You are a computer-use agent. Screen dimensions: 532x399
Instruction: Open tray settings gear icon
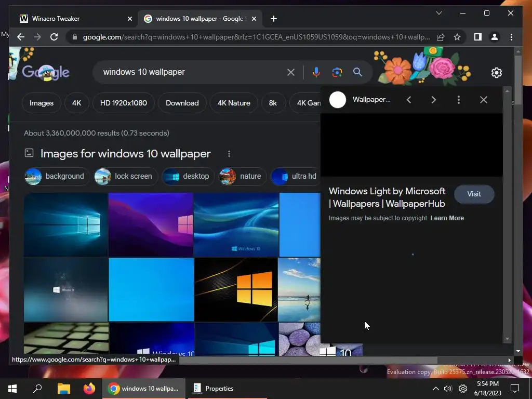click(x=463, y=389)
